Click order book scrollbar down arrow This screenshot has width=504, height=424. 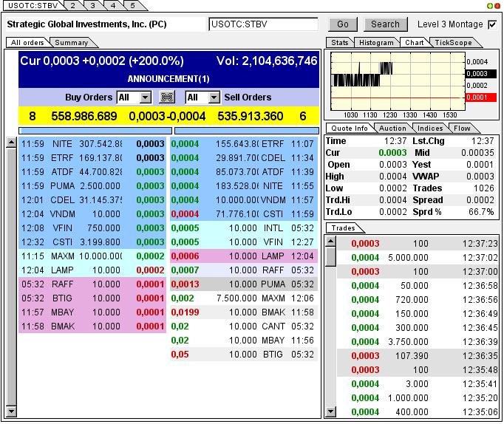pos(11,411)
